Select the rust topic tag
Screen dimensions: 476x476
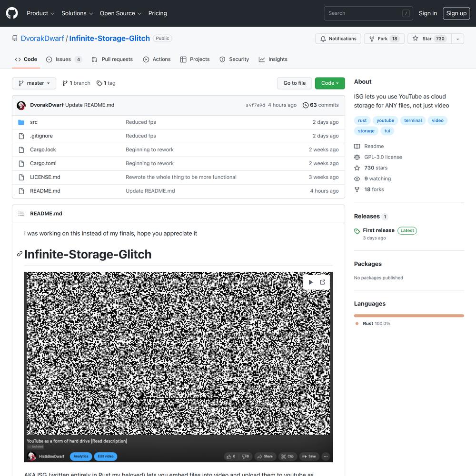pyautogui.click(x=362, y=120)
